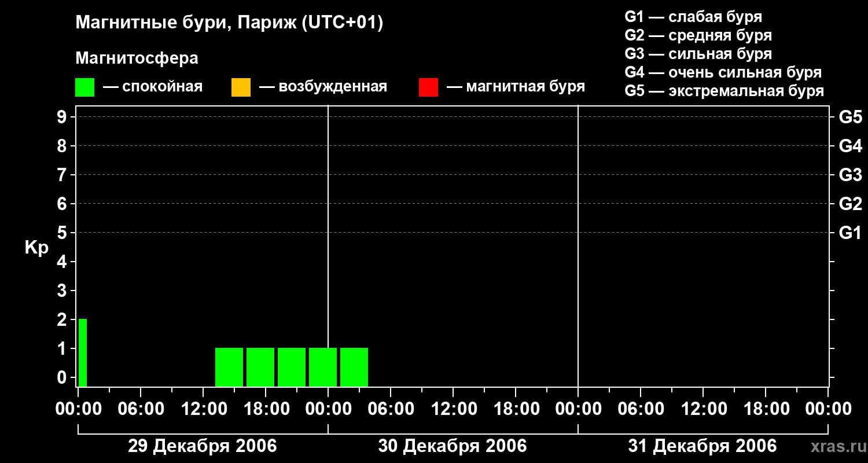Click the '30 Декабря 2006' date label
868x463 pixels.
click(453, 446)
